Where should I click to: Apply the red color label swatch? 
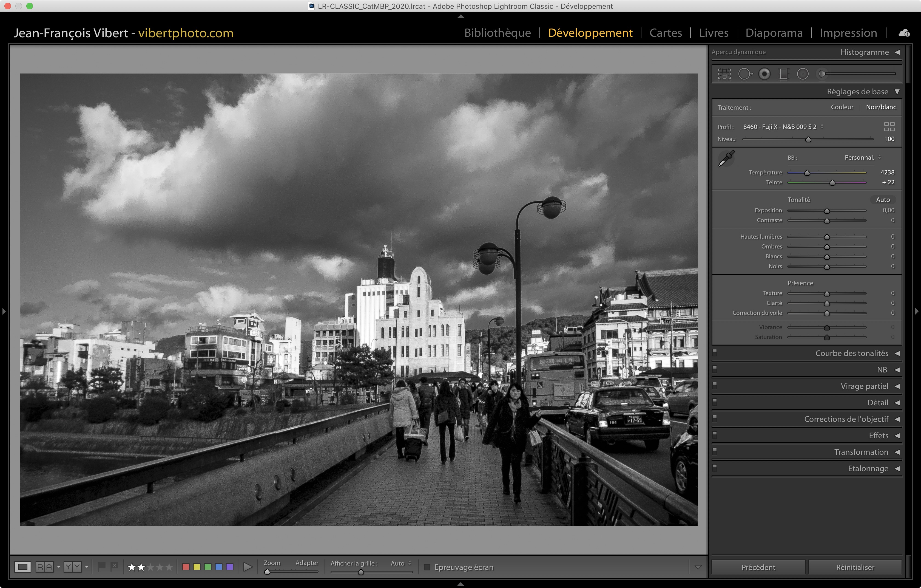[186, 567]
